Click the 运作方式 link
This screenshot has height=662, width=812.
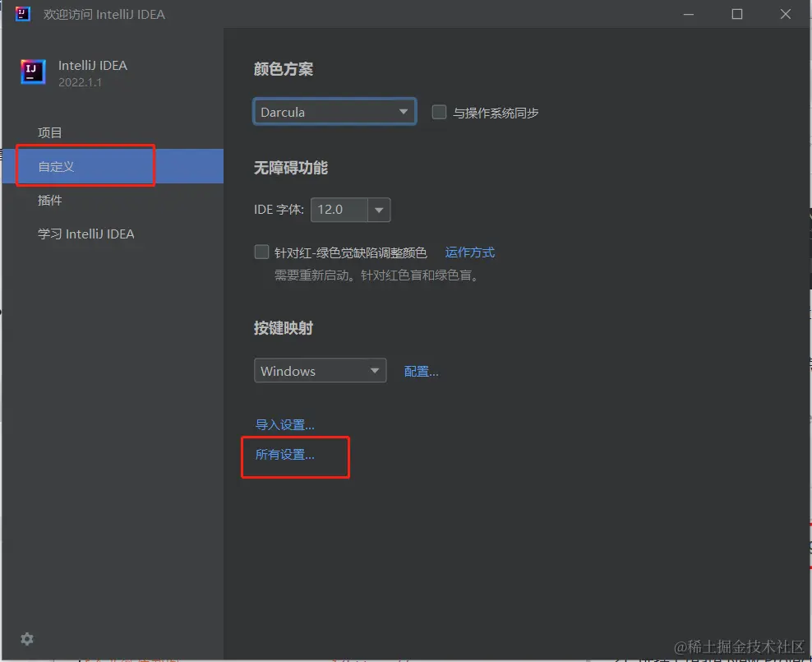click(x=470, y=252)
